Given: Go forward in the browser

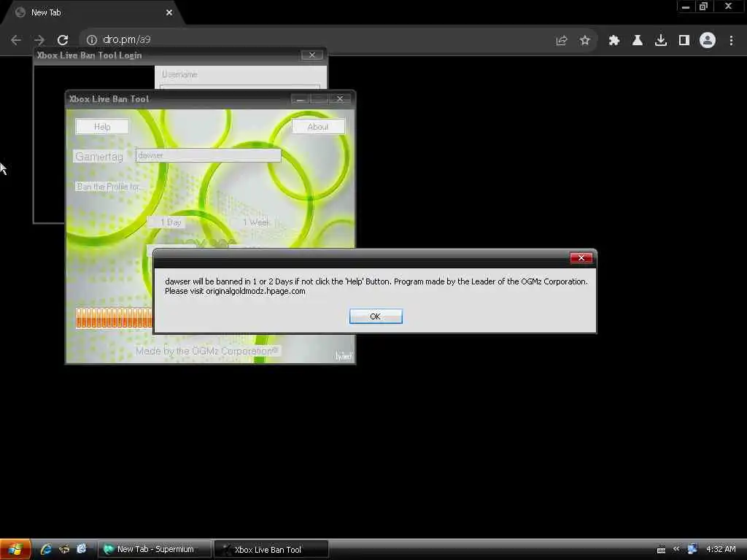Looking at the screenshot, I should click(39, 40).
